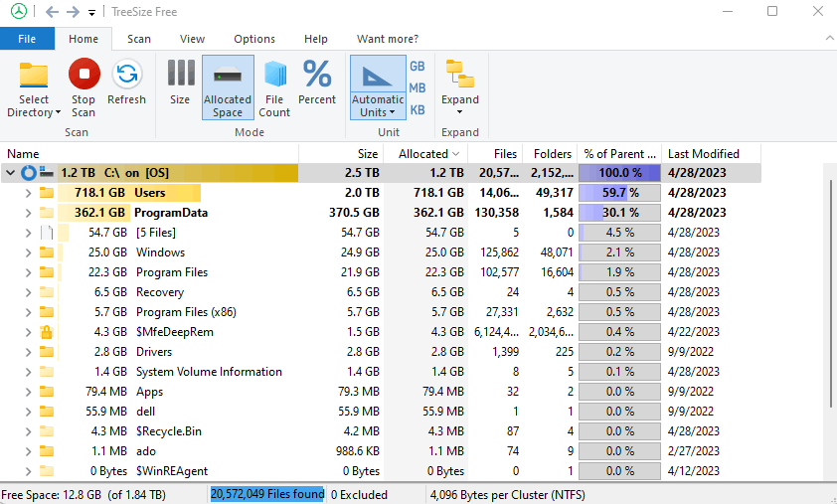Viewport: 837px width, 504px height.
Task: Switch to the Home tab
Action: click(x=84, y=39)
